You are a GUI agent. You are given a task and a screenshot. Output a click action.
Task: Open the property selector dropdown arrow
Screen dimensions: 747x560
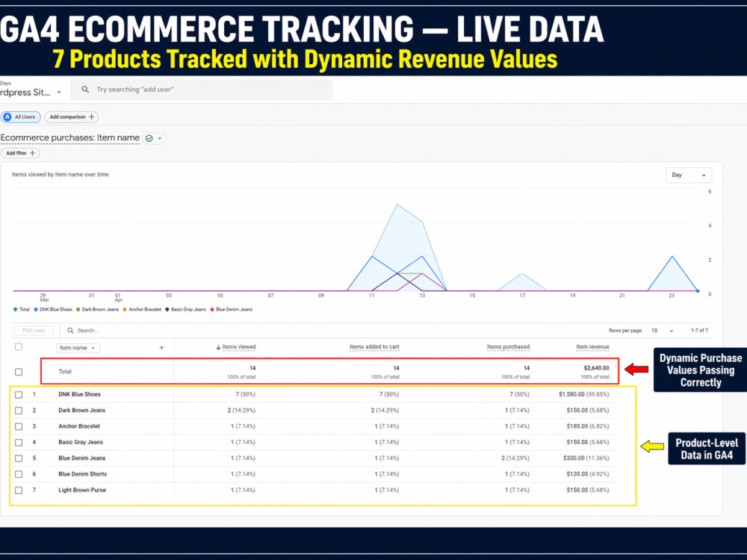[x=59, y=93]
